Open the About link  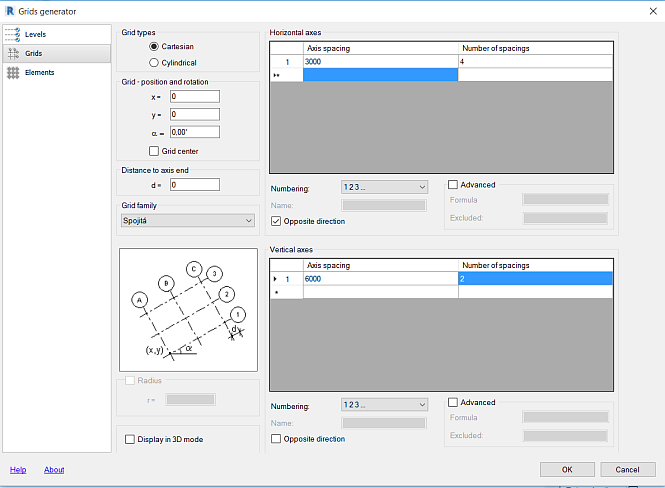54,469
